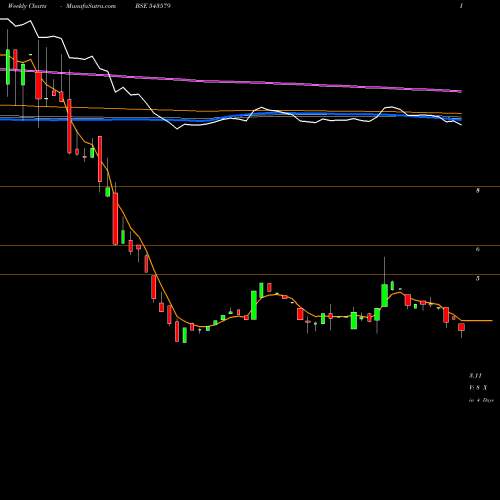This screenshot has height=500, width=500.
Task: Click the 'Weekly Charts' title text
Action: [x=27, y=6]
